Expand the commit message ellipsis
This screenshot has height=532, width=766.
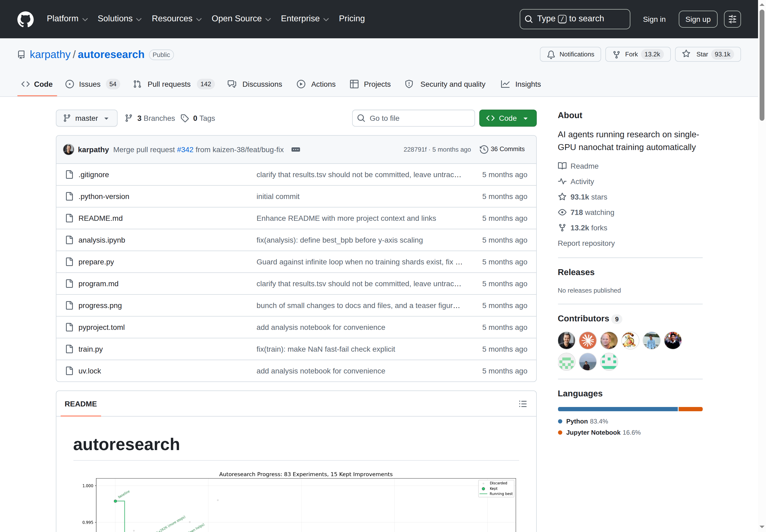point(296,150)
